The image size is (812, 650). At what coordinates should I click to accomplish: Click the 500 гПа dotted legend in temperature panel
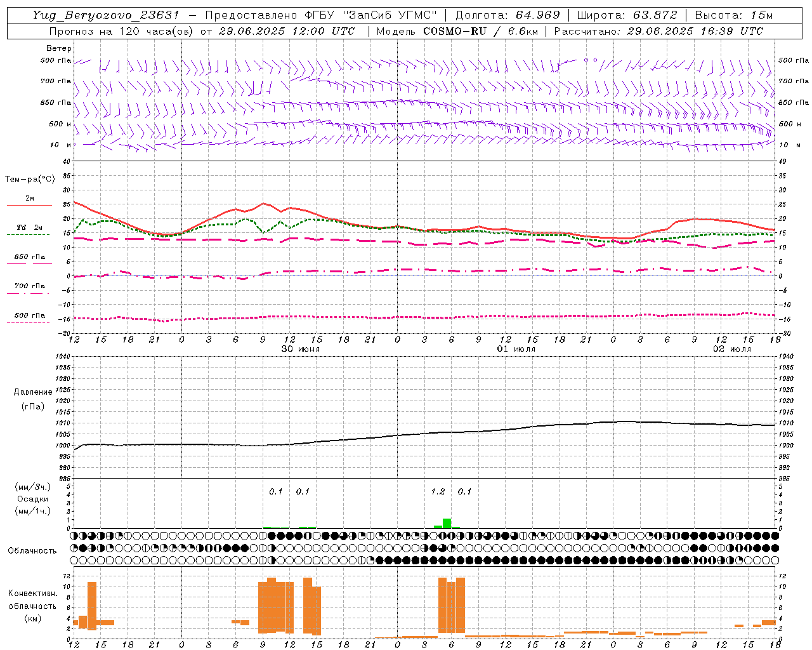tap(29, 315)
